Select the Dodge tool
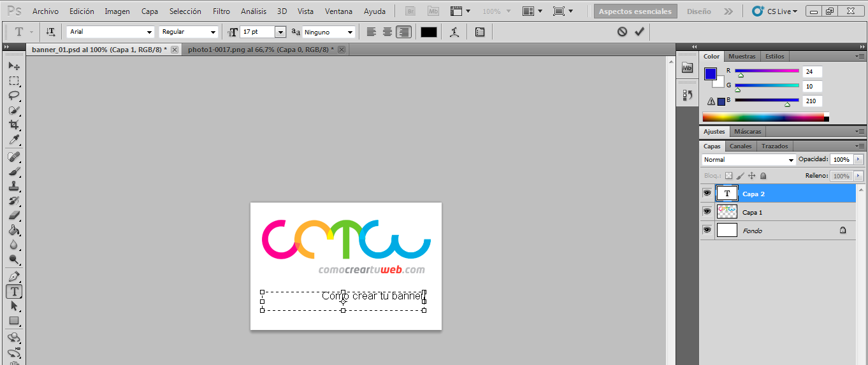868x365 pixels. (x=14, y=259)
